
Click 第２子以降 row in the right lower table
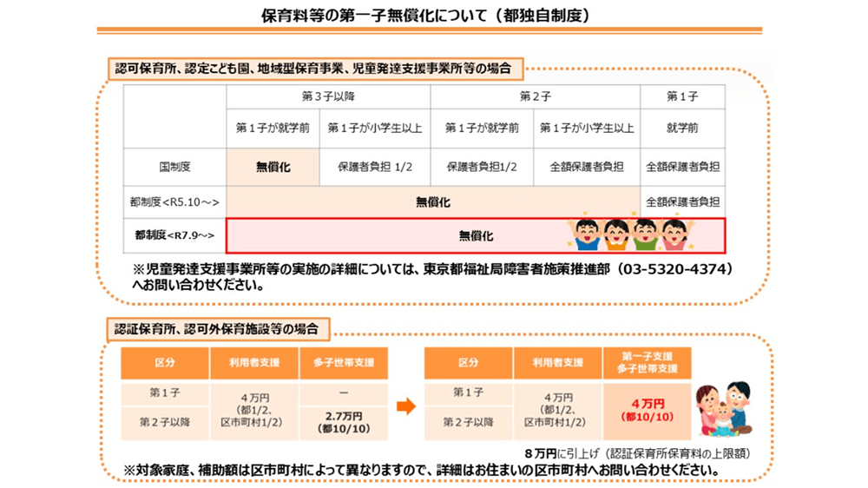tap(469, 423)
